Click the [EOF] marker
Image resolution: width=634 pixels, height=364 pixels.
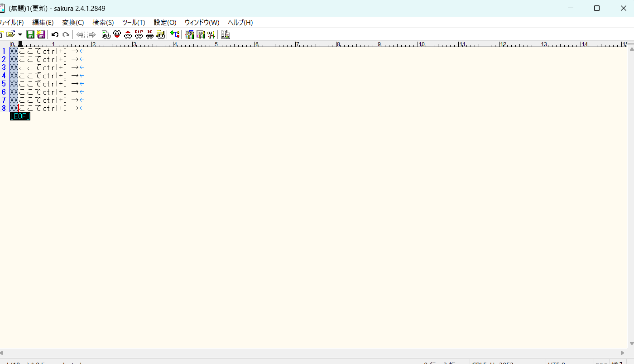[x=20, y=116]
